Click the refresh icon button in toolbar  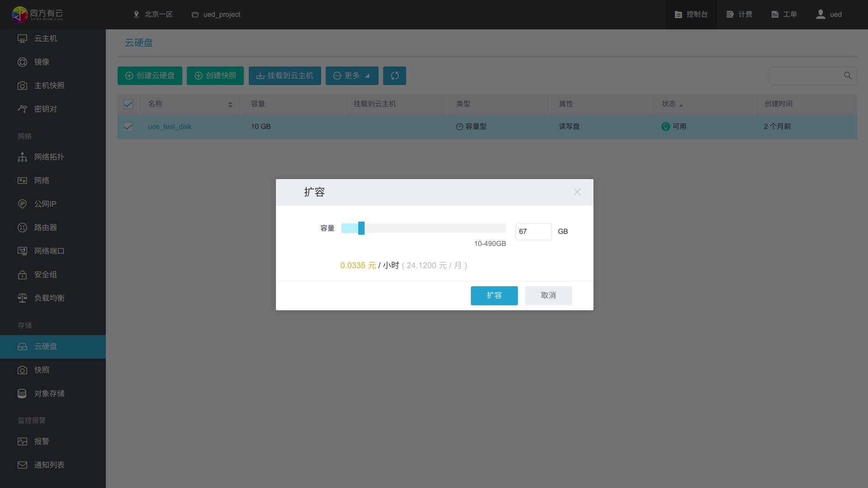(x=394, y=76)
